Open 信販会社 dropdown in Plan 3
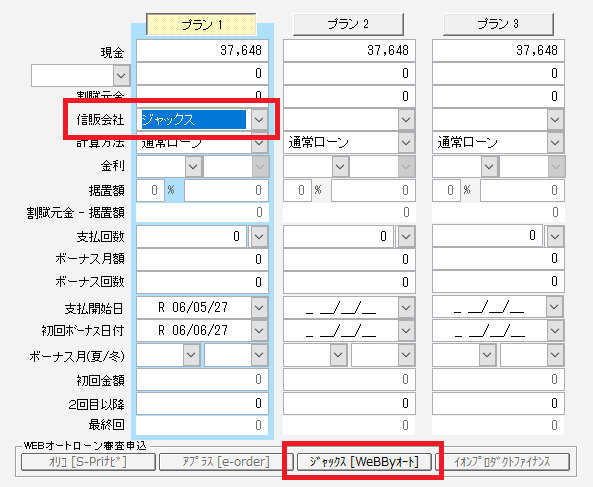Screen dimensions: 593x487 (x=555, y=120)
